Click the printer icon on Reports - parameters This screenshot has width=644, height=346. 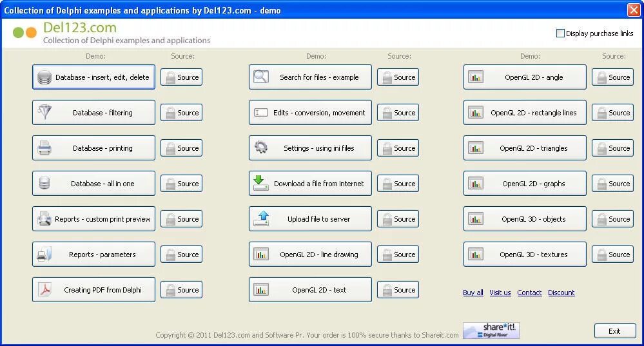[44, 254]
